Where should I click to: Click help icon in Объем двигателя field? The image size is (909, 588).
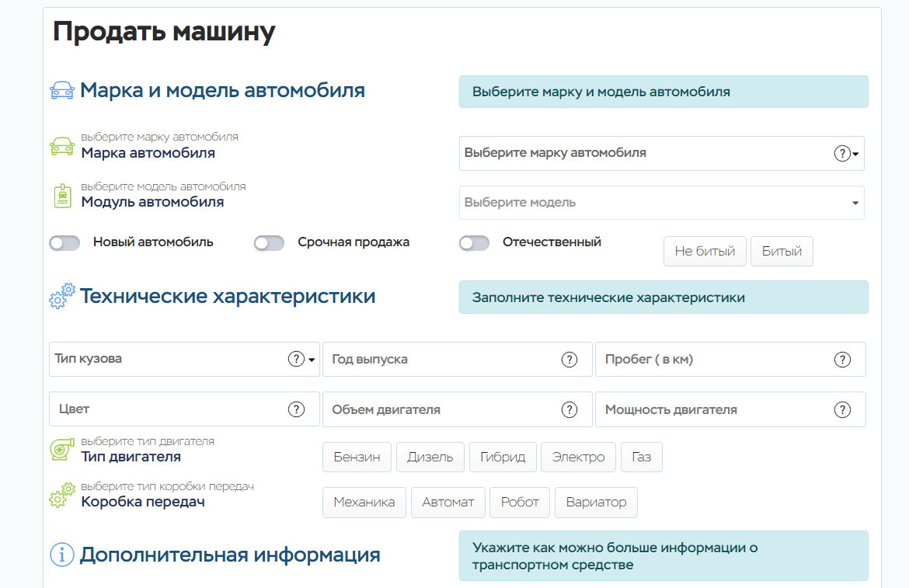(569, 409)
